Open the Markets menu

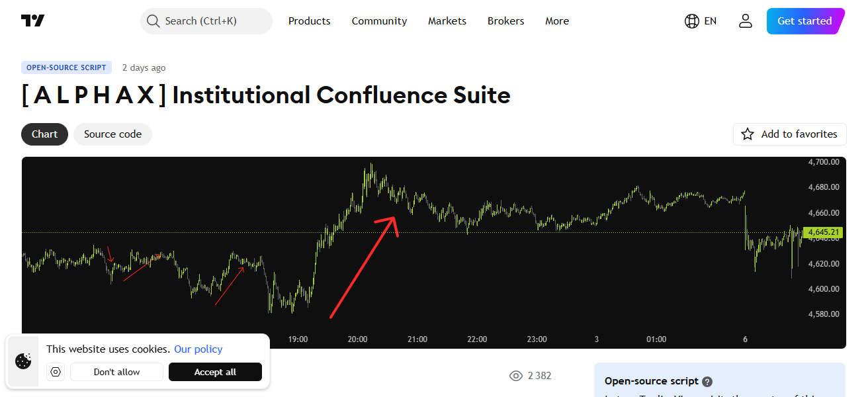tap(447, 21)
